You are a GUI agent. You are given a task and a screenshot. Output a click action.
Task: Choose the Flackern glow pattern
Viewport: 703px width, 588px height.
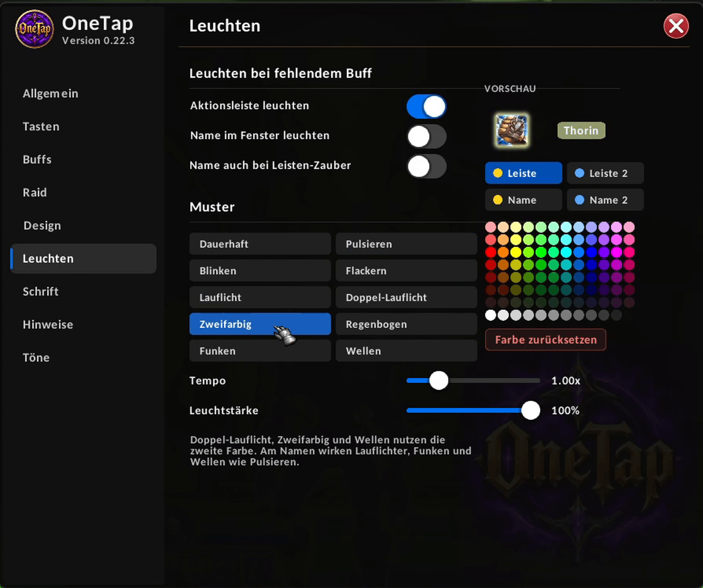pos(406,270)
